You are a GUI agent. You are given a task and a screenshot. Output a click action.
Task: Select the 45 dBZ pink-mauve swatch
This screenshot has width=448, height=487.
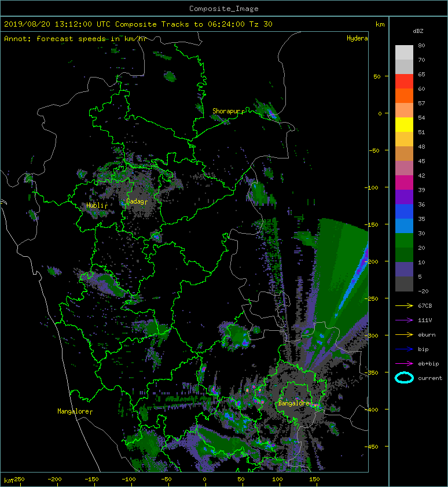pyautogui.click(x=404, y=168)
